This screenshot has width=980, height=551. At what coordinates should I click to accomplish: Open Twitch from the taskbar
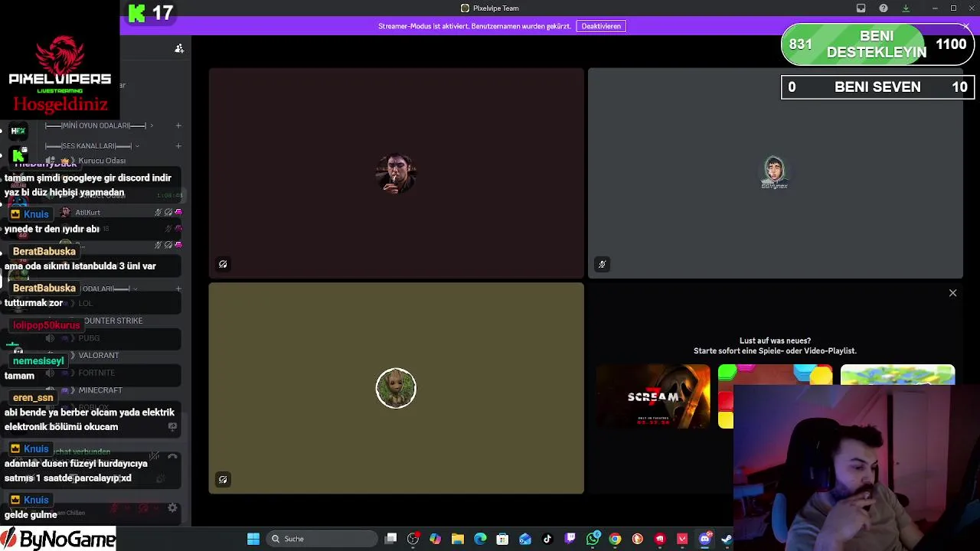570,539
